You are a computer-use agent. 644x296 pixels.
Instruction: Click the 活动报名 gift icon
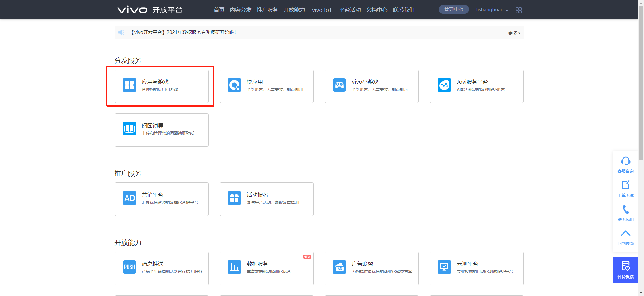(x=234, y=198)
